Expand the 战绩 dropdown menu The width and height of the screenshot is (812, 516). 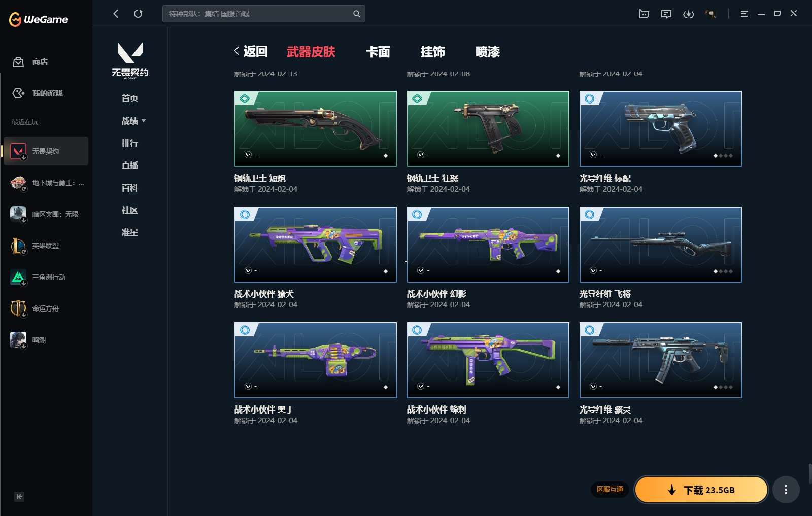[x=133, y=121]
